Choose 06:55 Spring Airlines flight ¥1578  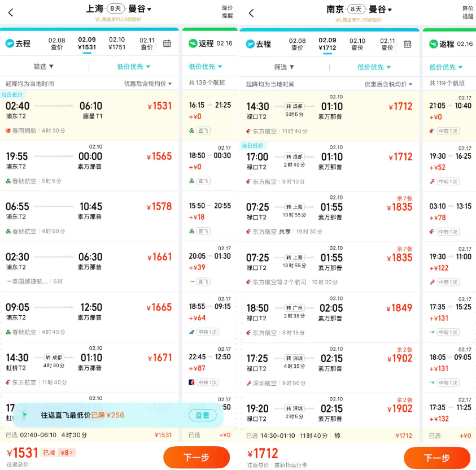pyautogui.click(x=89, y=216)
